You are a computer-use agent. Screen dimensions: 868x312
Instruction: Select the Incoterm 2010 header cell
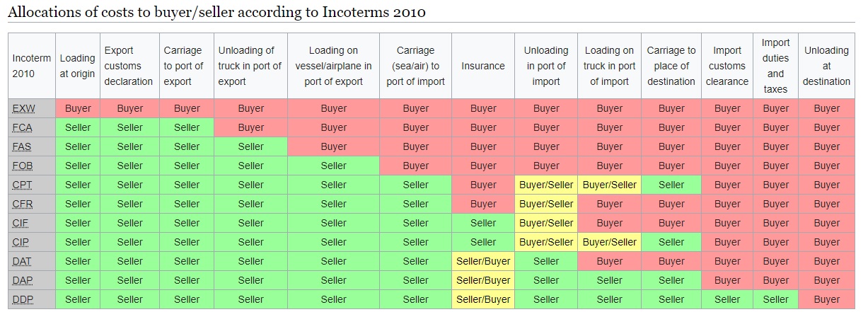[x=31, y=66]
